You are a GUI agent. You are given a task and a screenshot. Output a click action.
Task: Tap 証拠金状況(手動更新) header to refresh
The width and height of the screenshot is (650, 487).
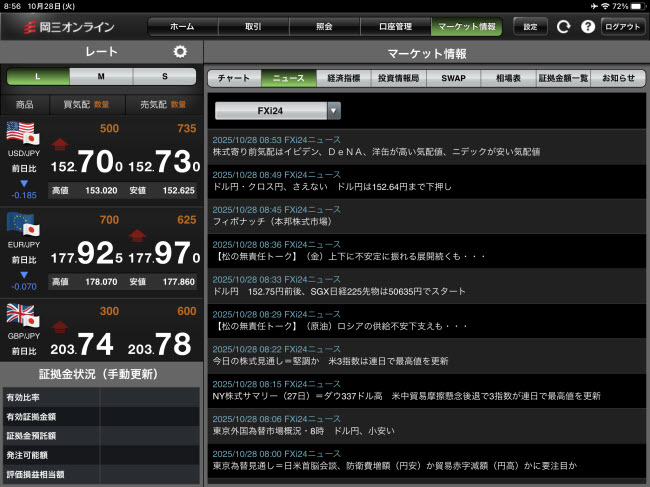[101, 374]
